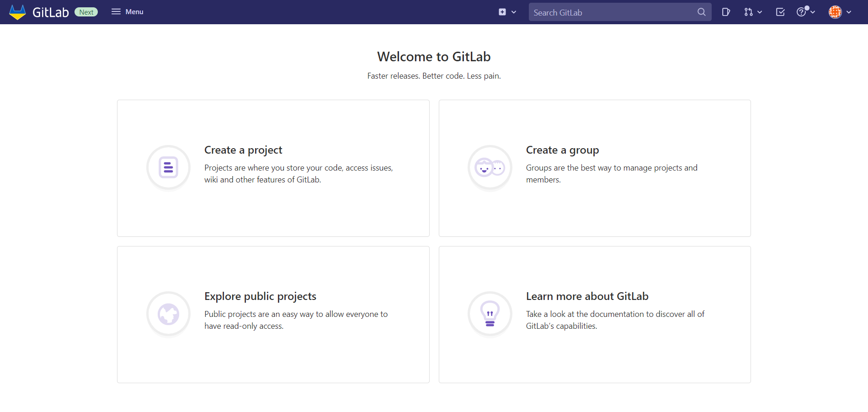Open the Issues icon in navbar
Viewport: 868px width, 412px height.
(725, 12)
